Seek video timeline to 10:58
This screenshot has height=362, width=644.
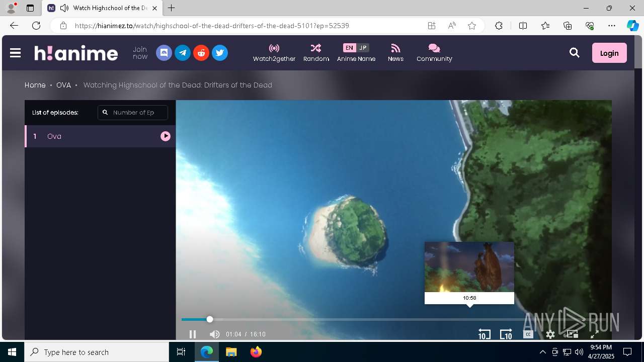pyautogui.click(x=469, y=319)
